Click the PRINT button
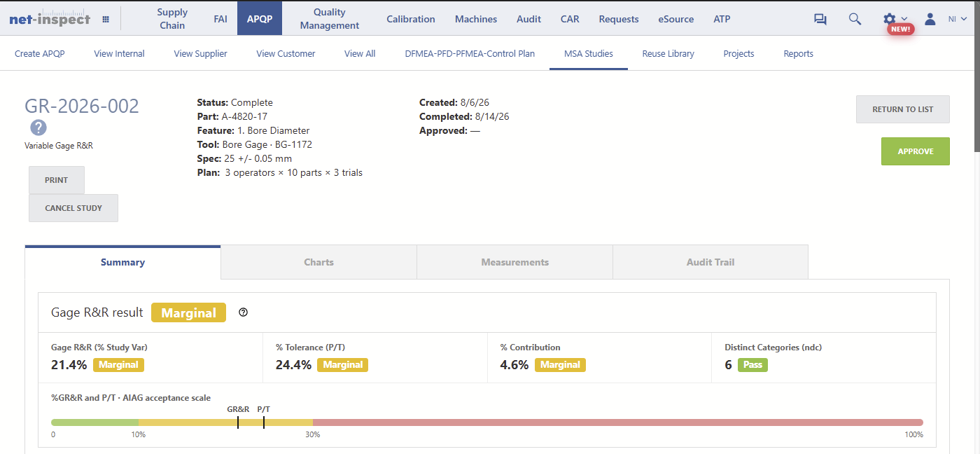 pos(57,180)
